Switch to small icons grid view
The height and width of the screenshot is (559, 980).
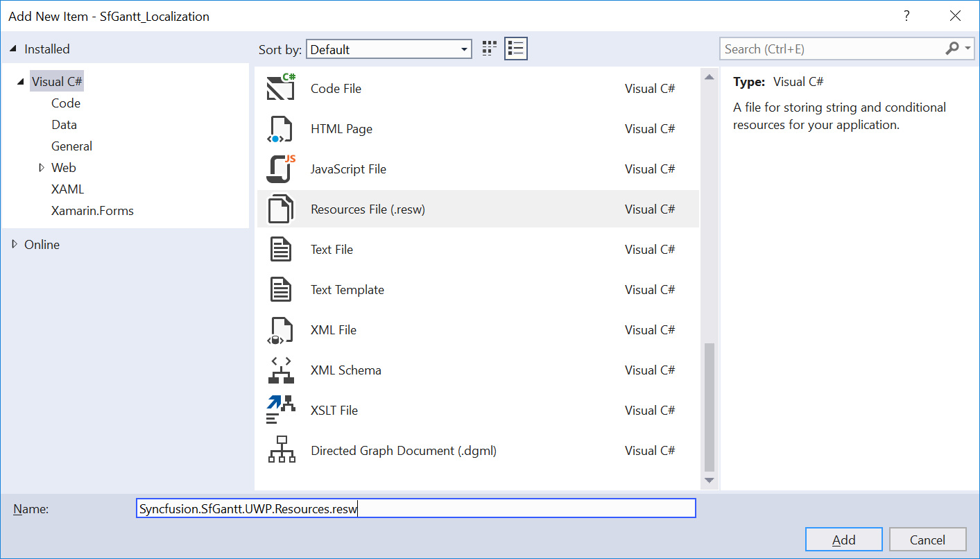490,49
